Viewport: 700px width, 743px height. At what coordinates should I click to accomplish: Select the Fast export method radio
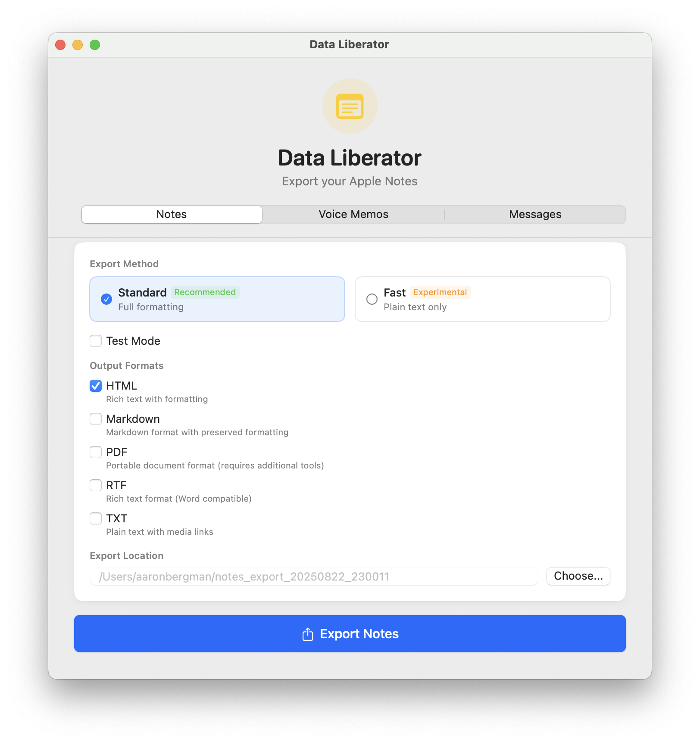(372, 299)
